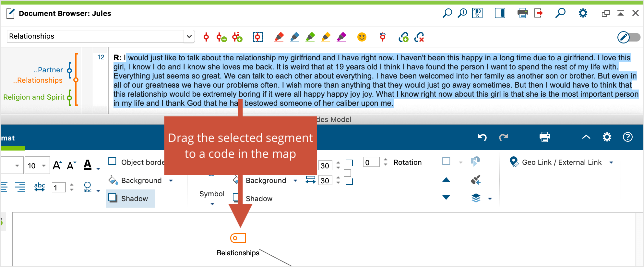Remove link with red X link icon
Image resolution: width=644 pixels, height=267 pixels.
tap(419, 37)
